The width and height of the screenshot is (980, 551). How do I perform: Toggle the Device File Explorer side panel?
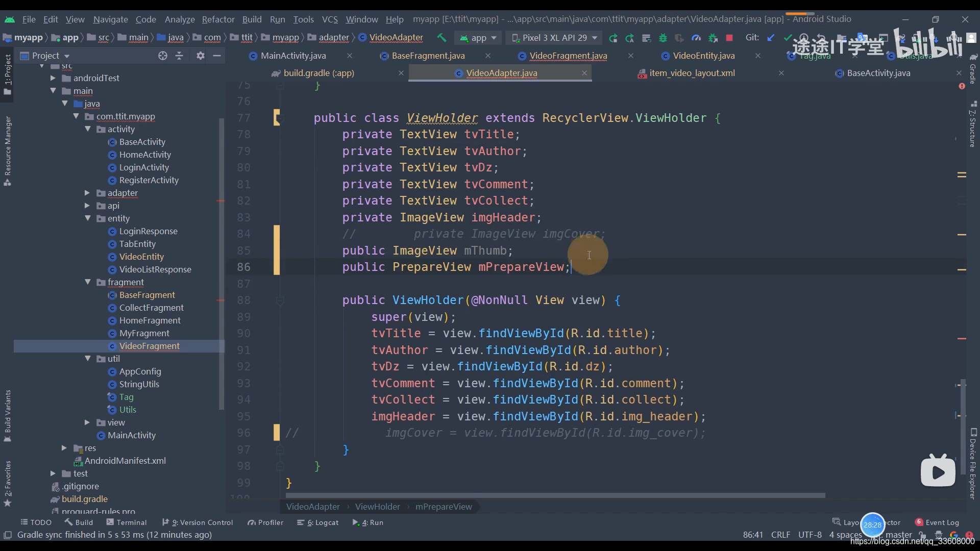point(973,463)
